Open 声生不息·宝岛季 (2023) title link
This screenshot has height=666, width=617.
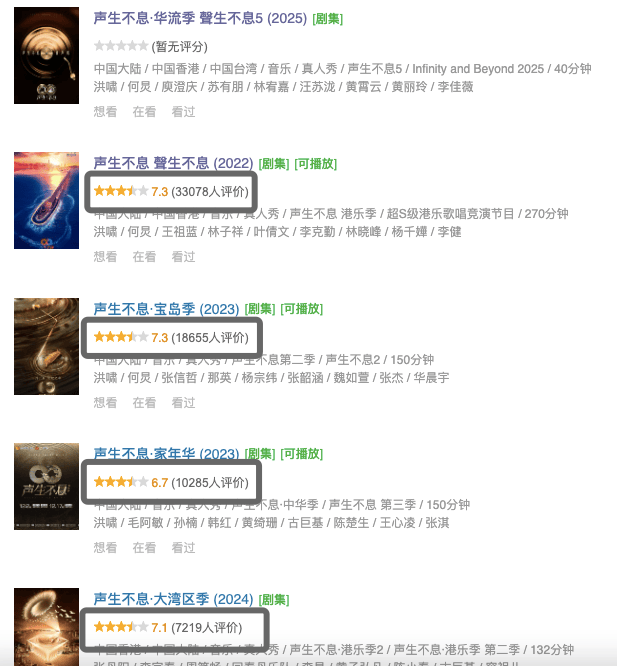[x=166, y=309]
